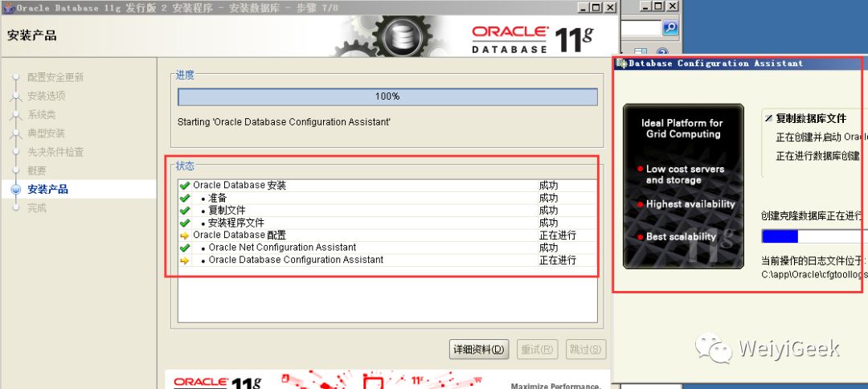This screenshot has width=868, height=389.
Task: Select the 概要 step in the sidebar
Action: (37, 171)
